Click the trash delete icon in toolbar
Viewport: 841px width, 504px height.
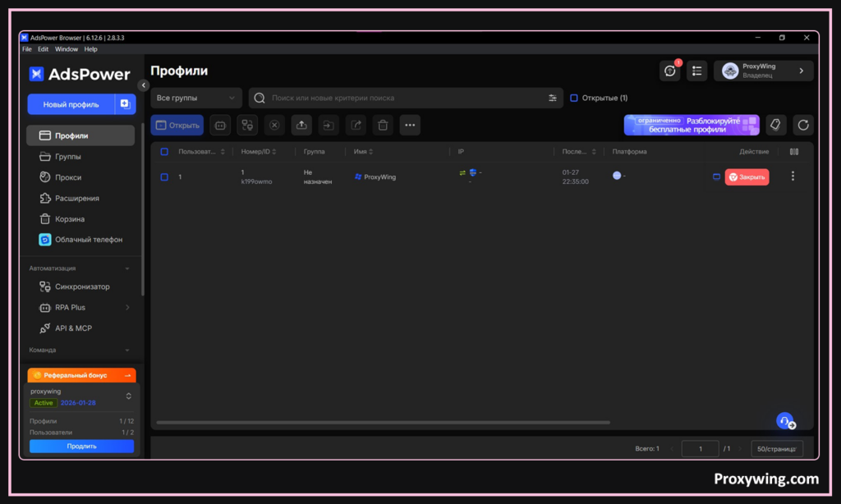pyautogui.click(x=383, y=126)
